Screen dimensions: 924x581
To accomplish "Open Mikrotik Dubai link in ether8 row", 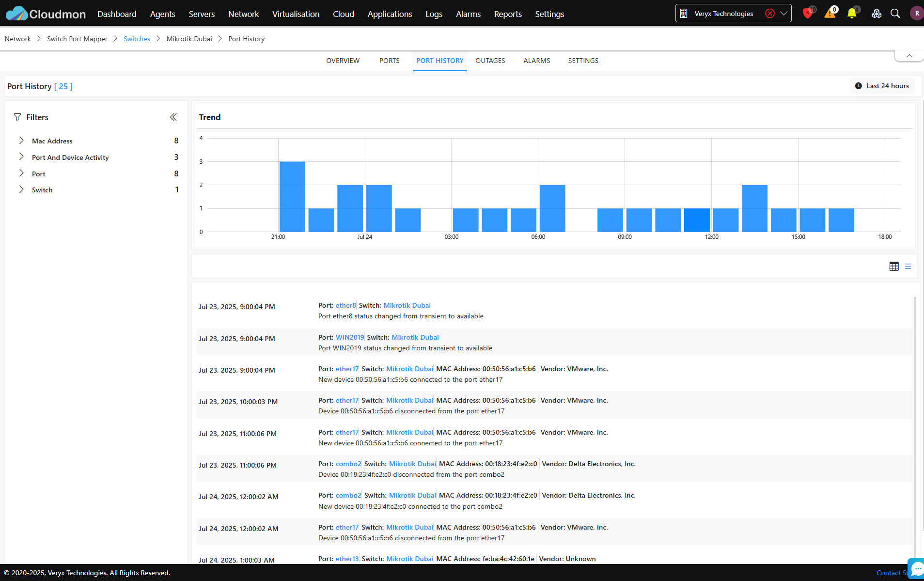I will click(x=407, y=305).
